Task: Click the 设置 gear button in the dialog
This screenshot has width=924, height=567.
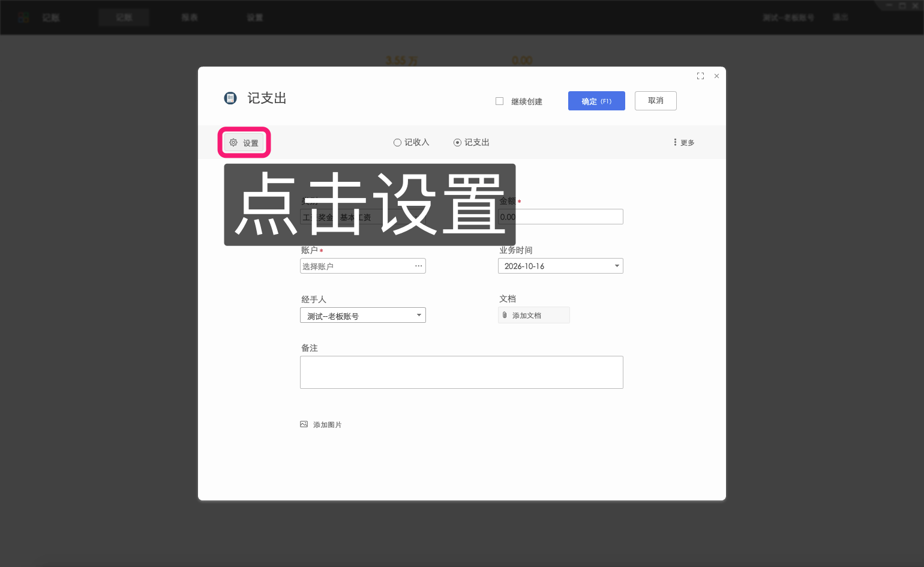Action: 244,143
